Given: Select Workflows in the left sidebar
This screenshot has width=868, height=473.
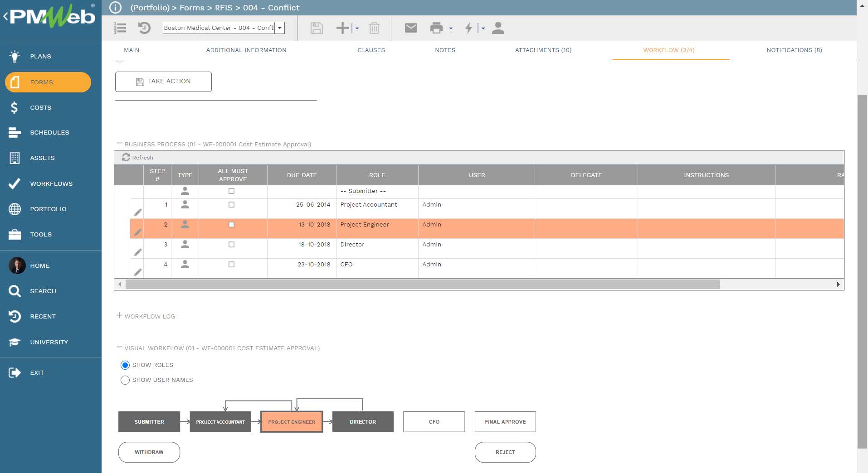Looking at the screenshot, I should click(51, 183).
